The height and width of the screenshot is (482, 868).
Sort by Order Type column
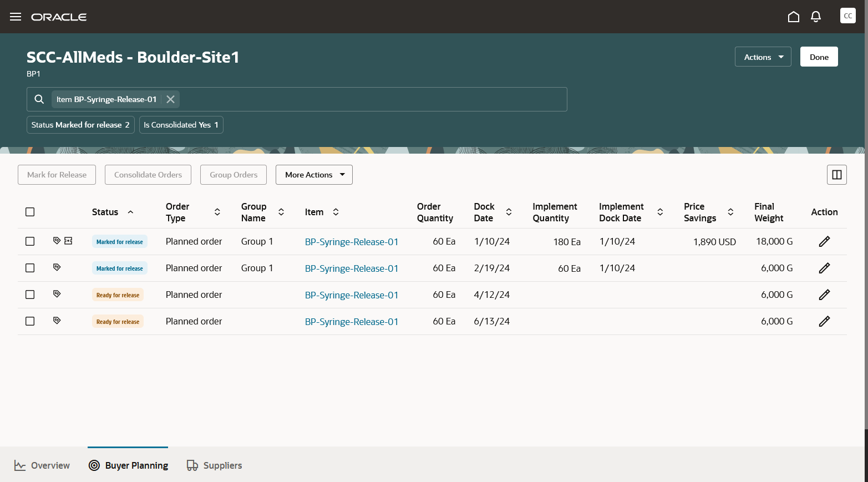[217, 212]
